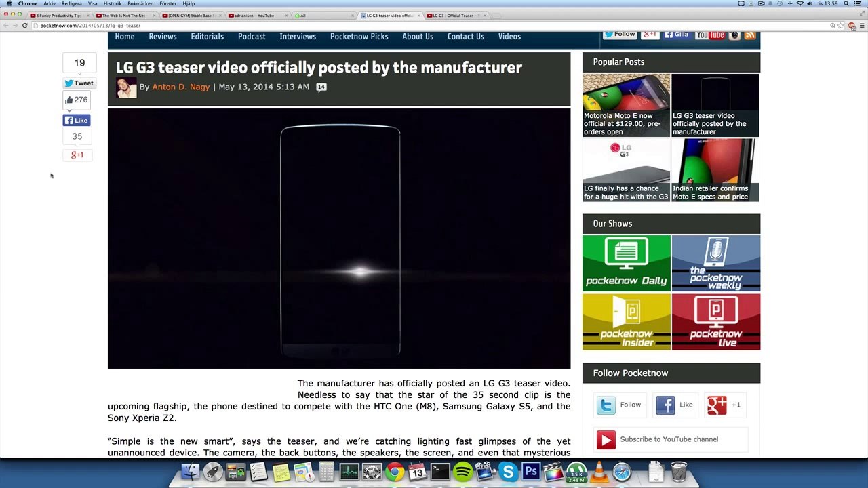Open the Interviews nav link
The width and height of the screenshot is (868, 488).
[x=298, y=37]
